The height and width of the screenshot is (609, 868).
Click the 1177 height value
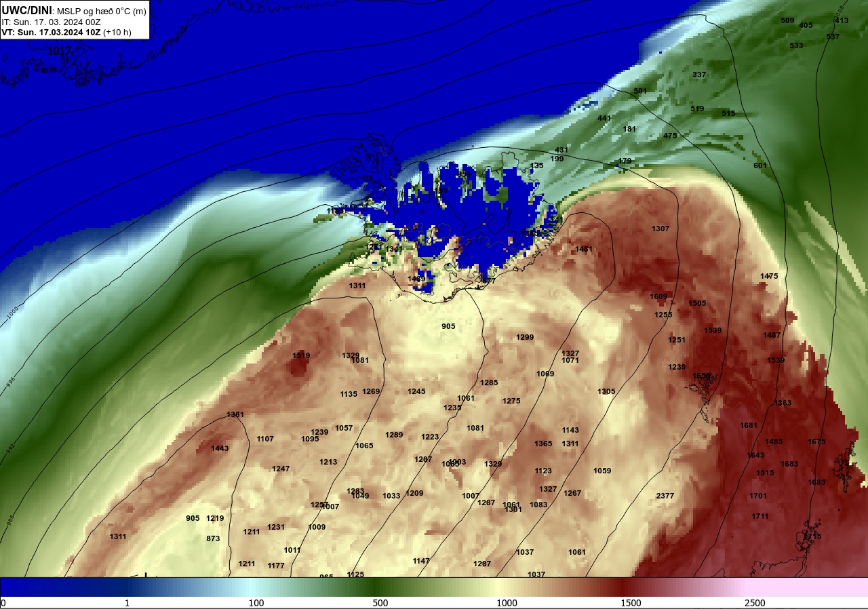[276, 566]
